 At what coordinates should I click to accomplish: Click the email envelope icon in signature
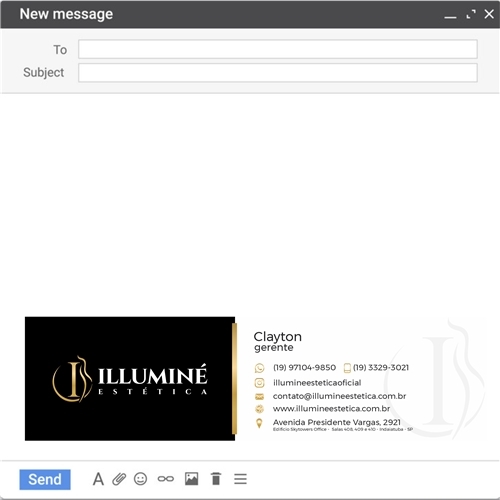point(259,396)
